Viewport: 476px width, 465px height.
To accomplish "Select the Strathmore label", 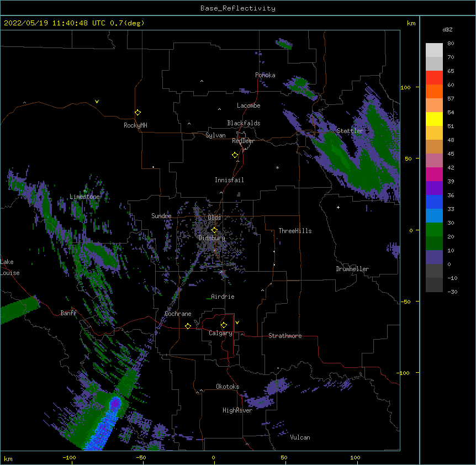I will pos(285,336).
